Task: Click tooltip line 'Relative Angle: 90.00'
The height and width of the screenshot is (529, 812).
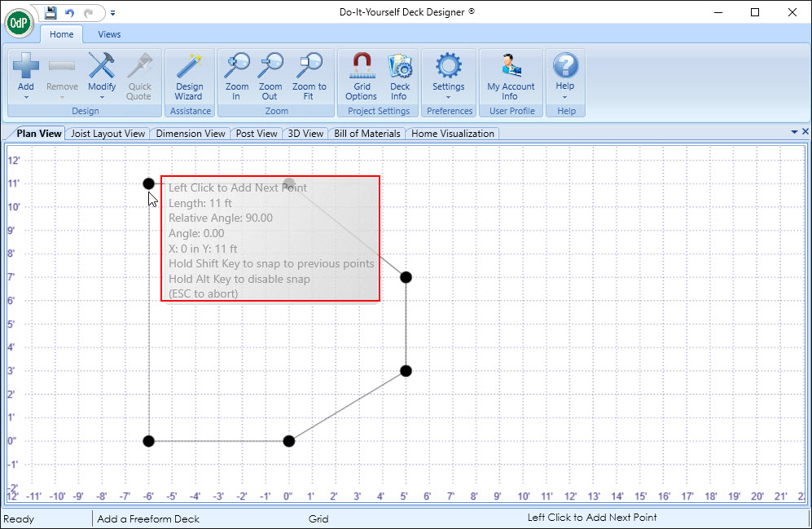Action: tap(221, 218)
